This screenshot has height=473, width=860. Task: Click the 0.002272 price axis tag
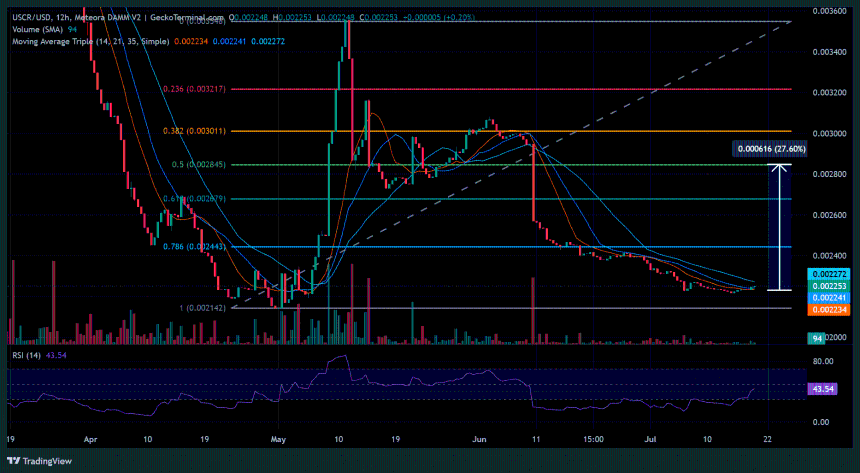pos(828,273)
